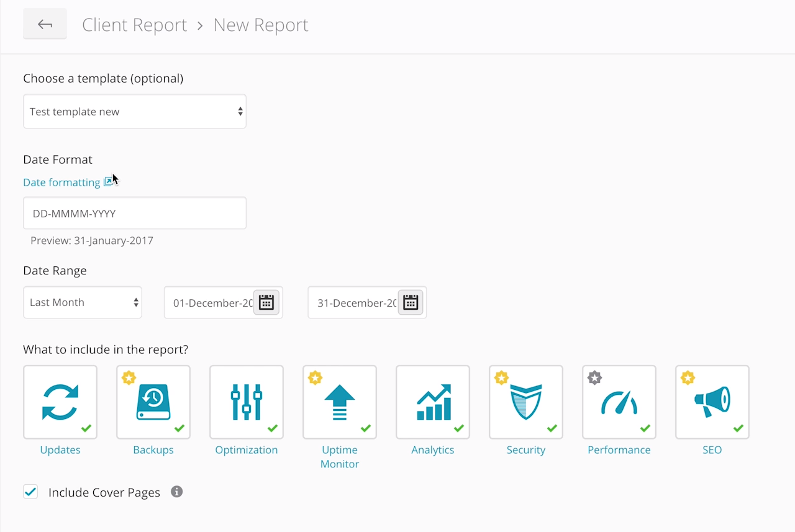Click the Uptime Monitor arrow icon
795x532 pixels.
click(x=340, y=402)
